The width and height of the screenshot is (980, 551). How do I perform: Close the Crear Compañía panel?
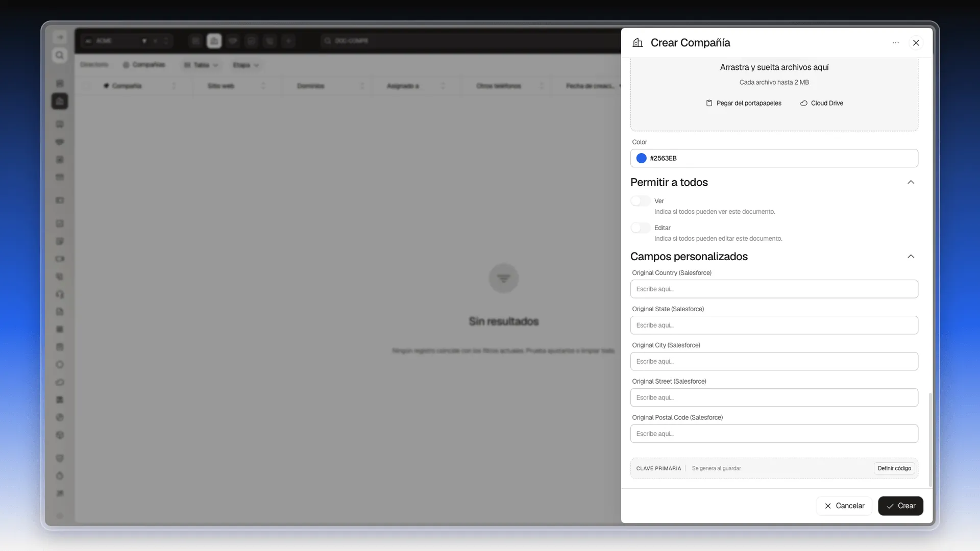[x=916, y=43]
